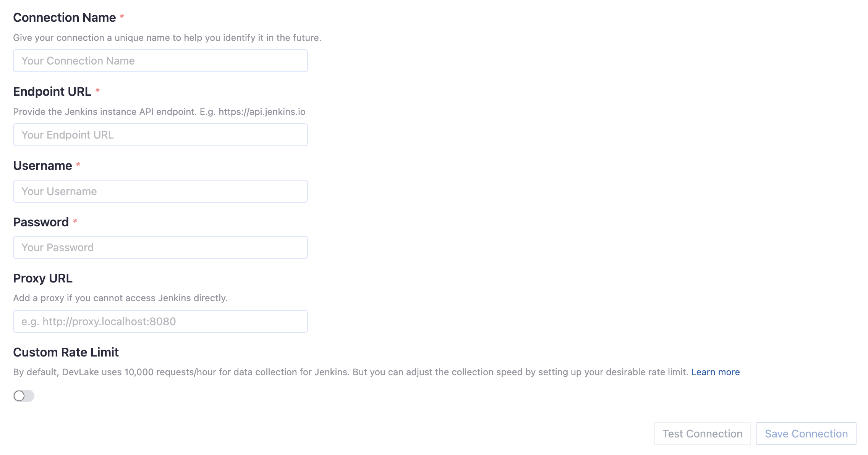Screen dimensions: 868x455
Task: Click the Username heading label
Action: pyautogui.click(x=42, y=166)
